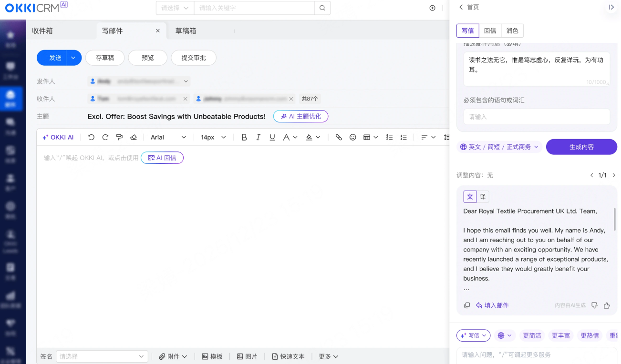Image resolution: width=621 pixels, height=364 pixels.
Task: Click the format painter icon
Action: (119, 137)
